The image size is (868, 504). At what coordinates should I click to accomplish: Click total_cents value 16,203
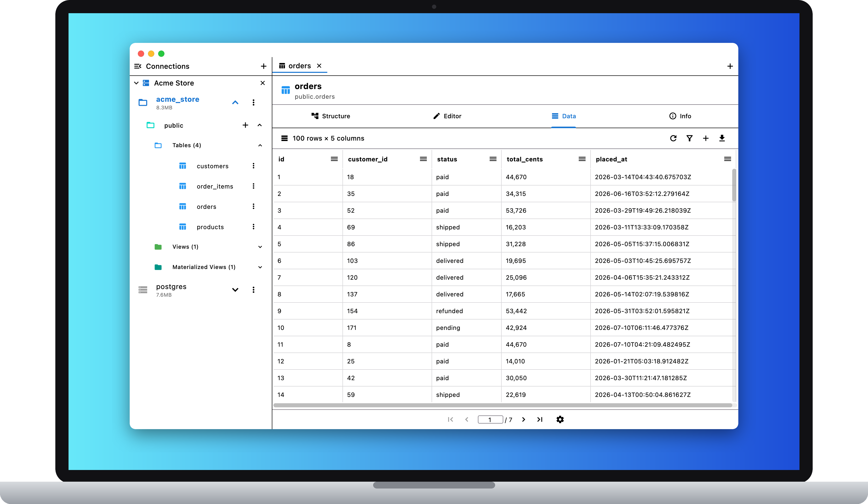(x=516, y=227)
